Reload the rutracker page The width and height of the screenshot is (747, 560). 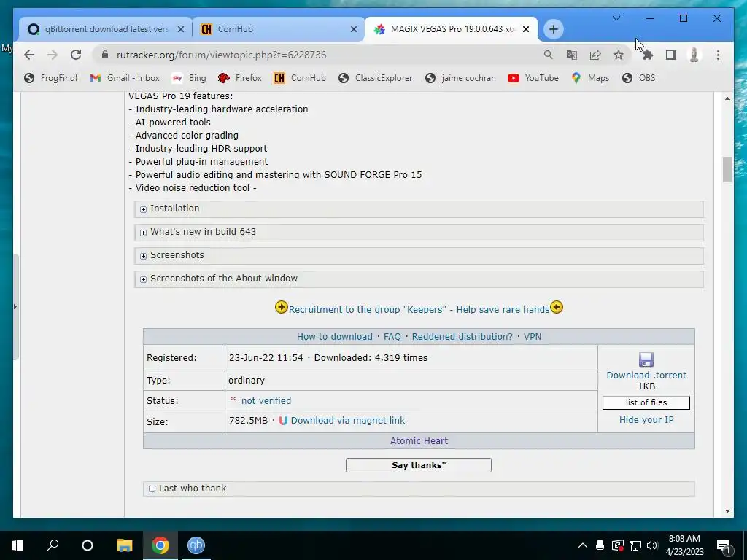pyautogui.click(x=76, y=55)
